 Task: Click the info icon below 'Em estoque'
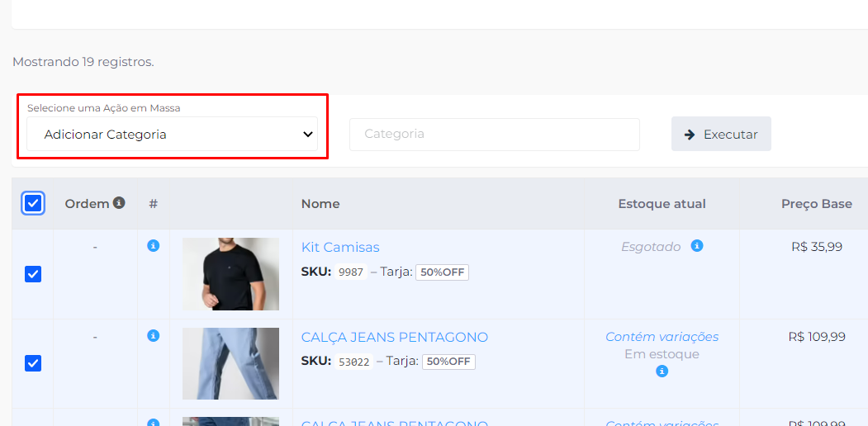coord(662,372)
